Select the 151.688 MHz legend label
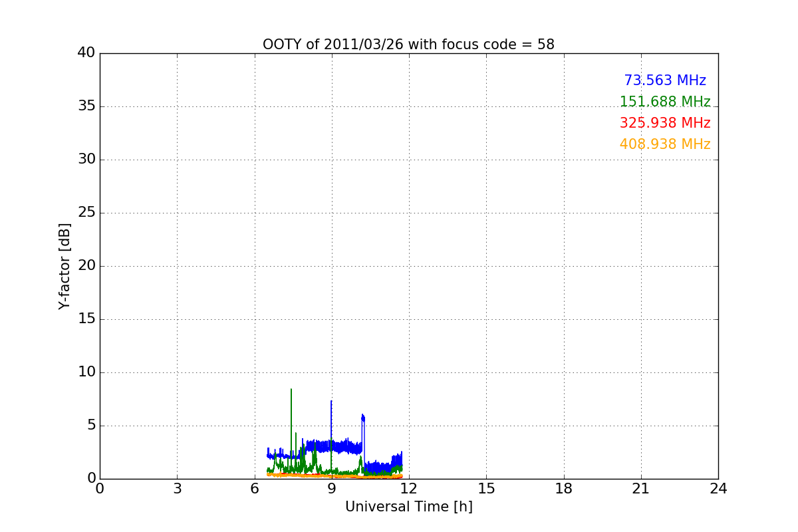 point(665,102)
